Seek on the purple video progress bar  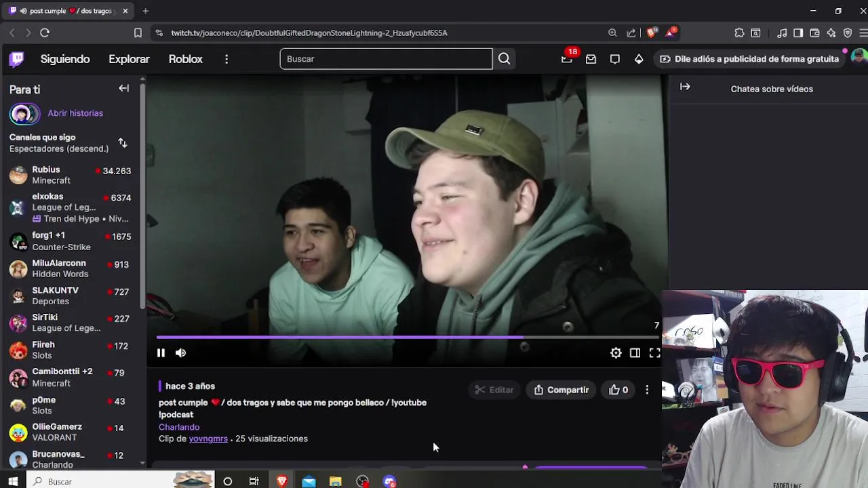pyautogui.click(x=408, y=337)
